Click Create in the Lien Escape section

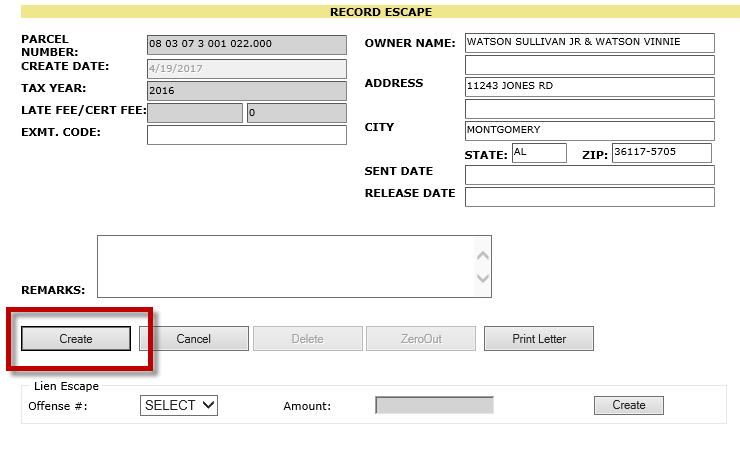(x=629, y=405)
